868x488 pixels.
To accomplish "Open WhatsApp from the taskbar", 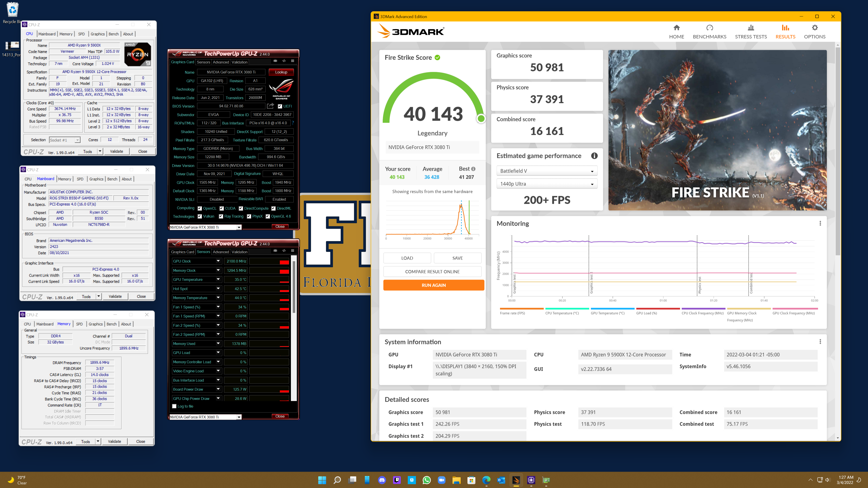I will click(x=427, y=480).
